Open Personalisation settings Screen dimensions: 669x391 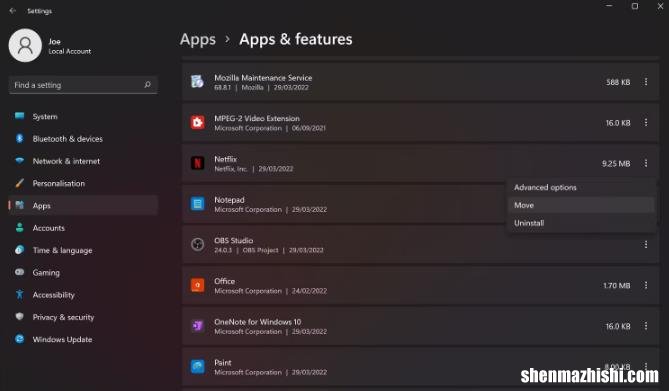tap(83, 183)
